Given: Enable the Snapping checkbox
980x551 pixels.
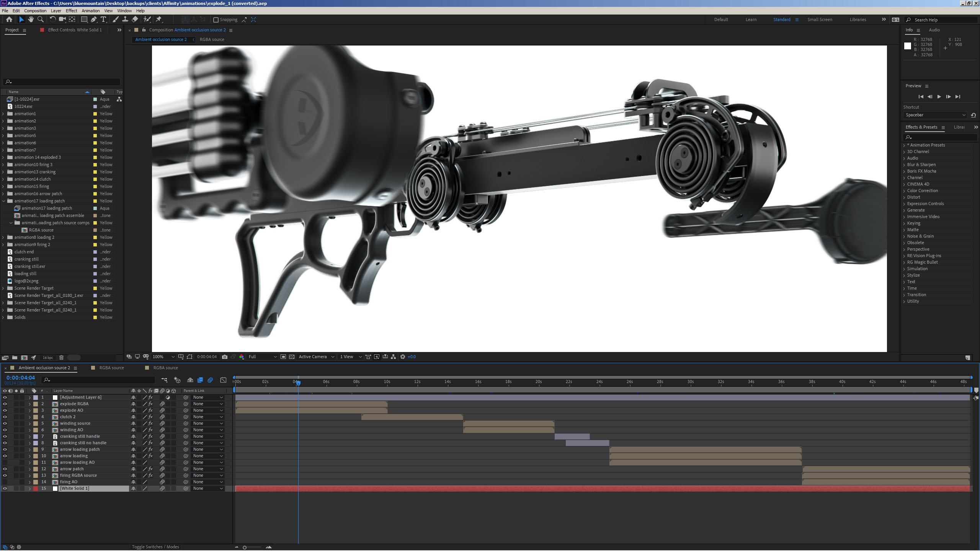Looking at the screenshot, I should [216, 20].
